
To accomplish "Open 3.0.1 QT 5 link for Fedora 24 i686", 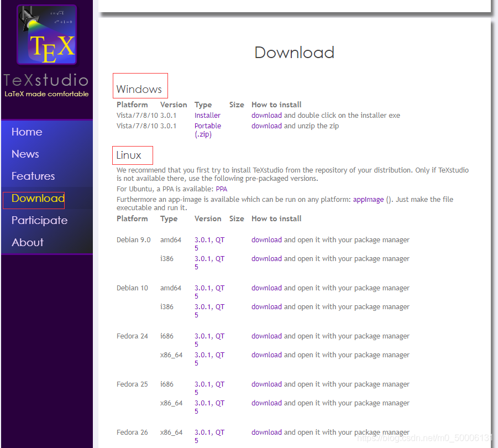I will click(x=209, y=340).
